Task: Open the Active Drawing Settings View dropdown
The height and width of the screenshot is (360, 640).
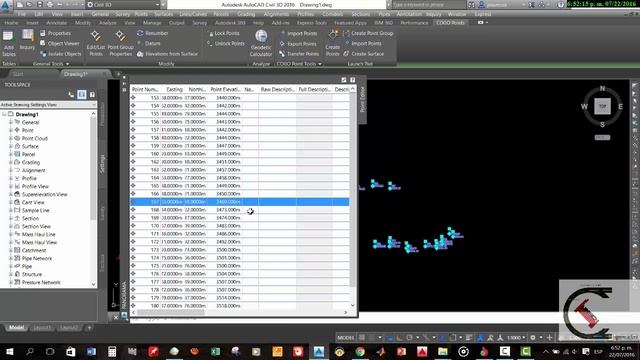Action: (48, 104)
